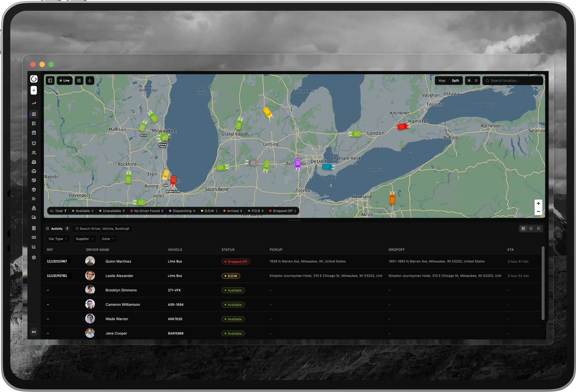Toggle the sidebar panel icon on map
This screenshot has width=576, height=392.
50,81
